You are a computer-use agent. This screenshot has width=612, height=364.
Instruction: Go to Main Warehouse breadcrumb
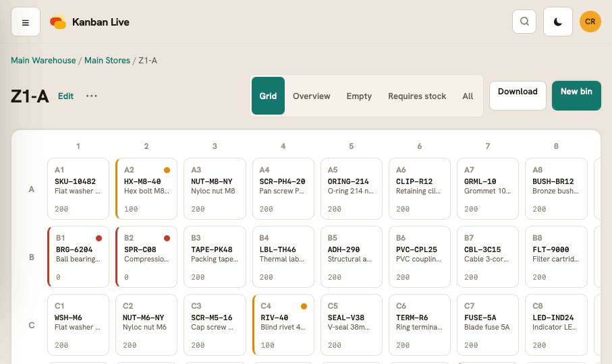43,61
